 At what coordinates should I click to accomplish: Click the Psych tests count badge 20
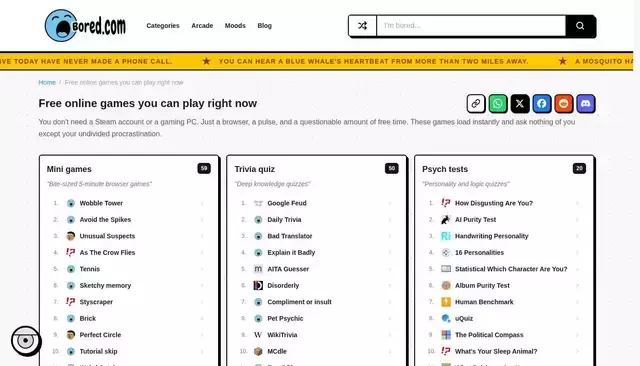click(x=579, y=169)
